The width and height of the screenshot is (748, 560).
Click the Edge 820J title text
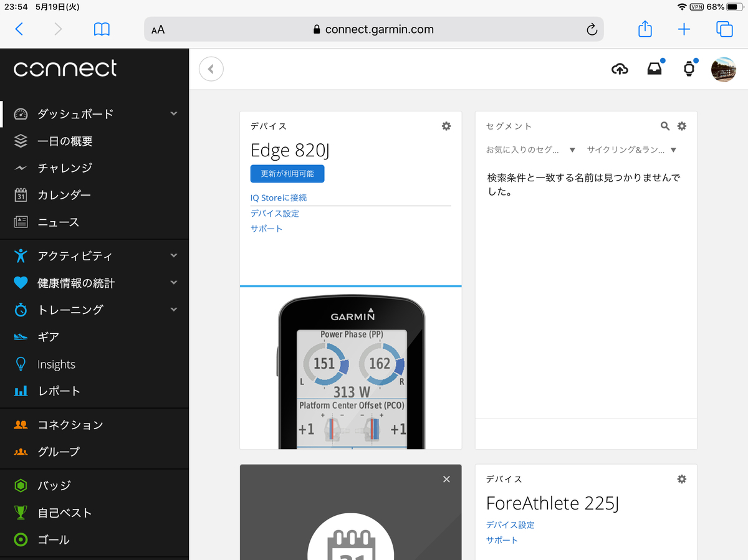[290, 150]
